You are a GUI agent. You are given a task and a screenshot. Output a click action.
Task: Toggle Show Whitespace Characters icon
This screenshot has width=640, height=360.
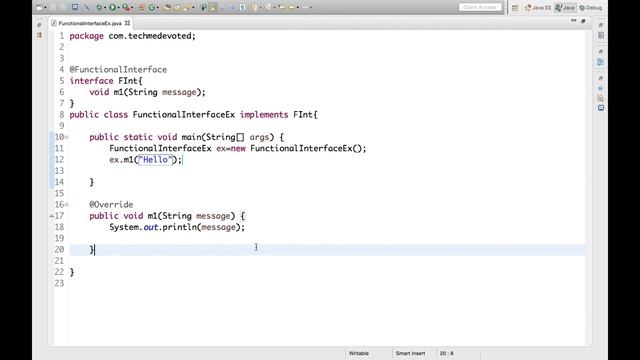pos(242,7)
